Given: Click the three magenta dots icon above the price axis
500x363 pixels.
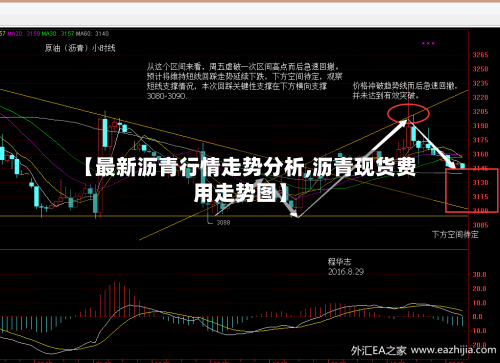Looking at the screenshot, I should click(x=428, y=43).
